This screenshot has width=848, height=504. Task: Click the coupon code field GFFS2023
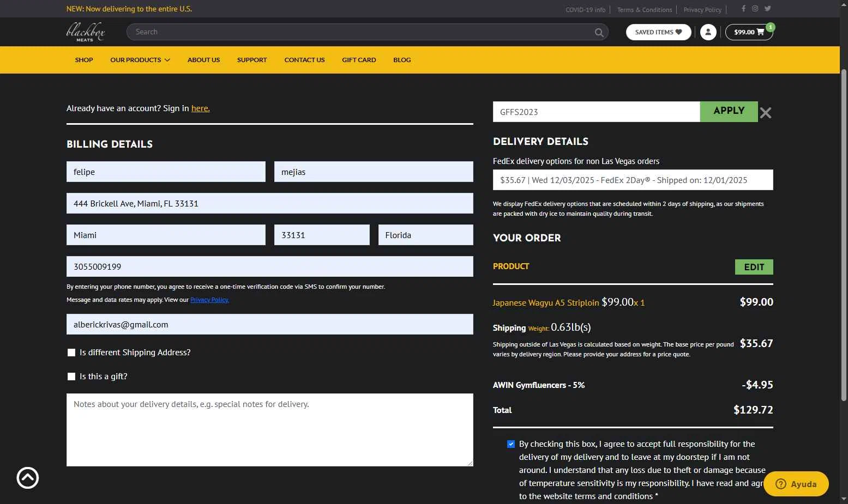tap(597, 112)
